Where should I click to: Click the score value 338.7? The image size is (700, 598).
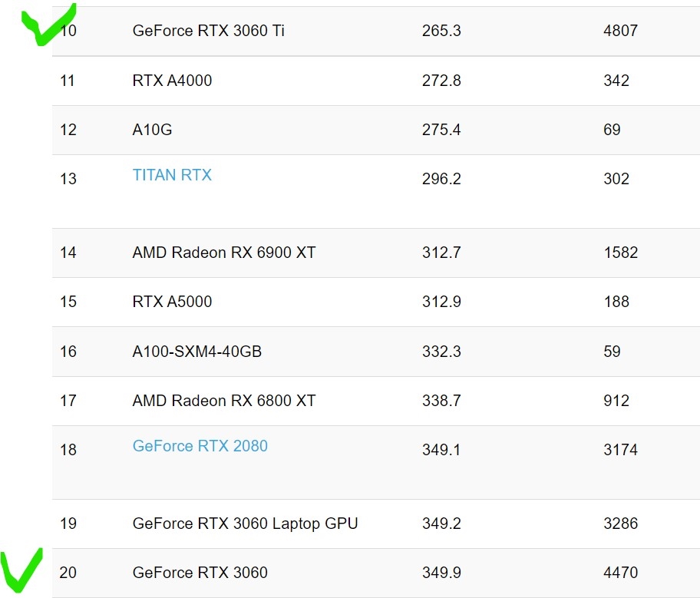[441, 401]
